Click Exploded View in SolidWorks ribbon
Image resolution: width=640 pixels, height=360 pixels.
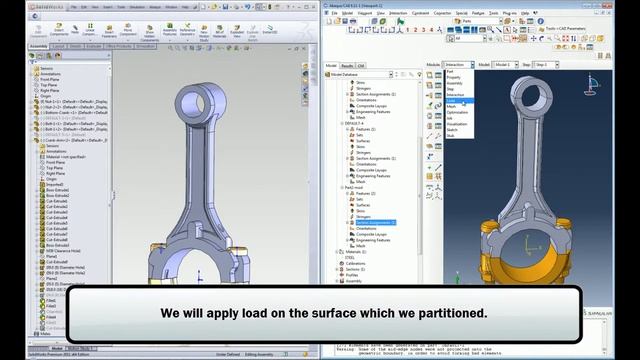point(237,31)
